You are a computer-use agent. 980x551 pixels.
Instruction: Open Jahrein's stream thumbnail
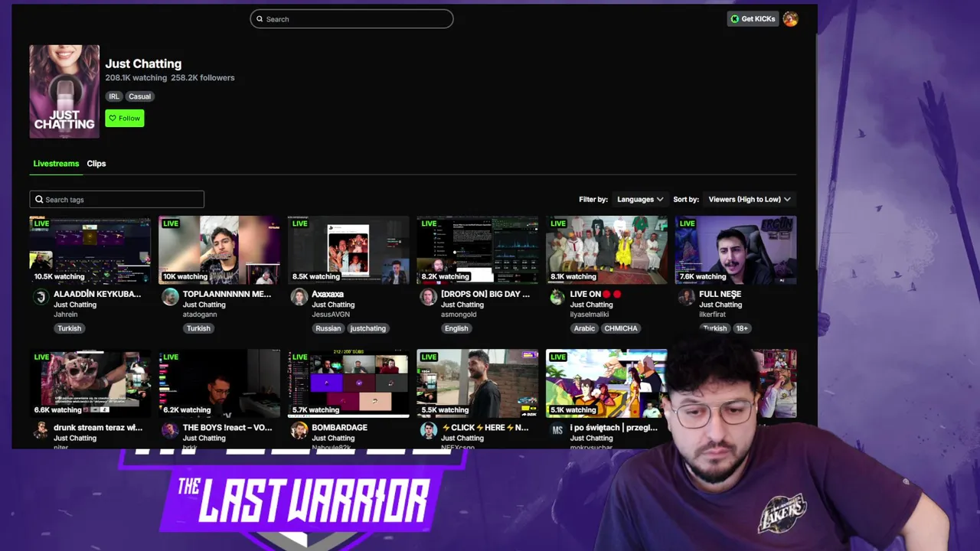coord(90,250)
